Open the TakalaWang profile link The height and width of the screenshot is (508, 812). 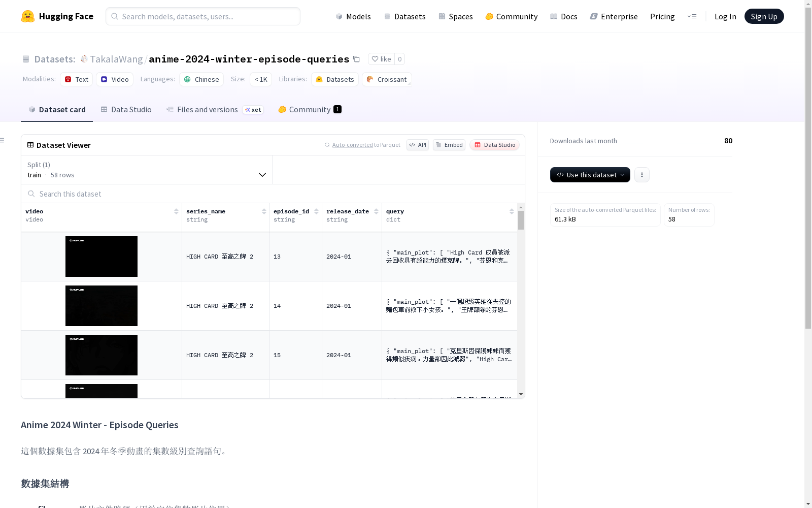pos(116,59)
